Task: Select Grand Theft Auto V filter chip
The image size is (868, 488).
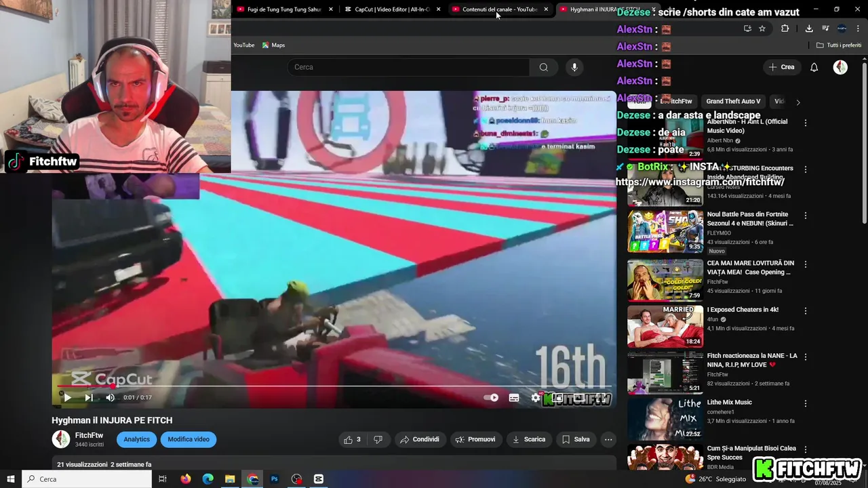Action: point(733,102)
